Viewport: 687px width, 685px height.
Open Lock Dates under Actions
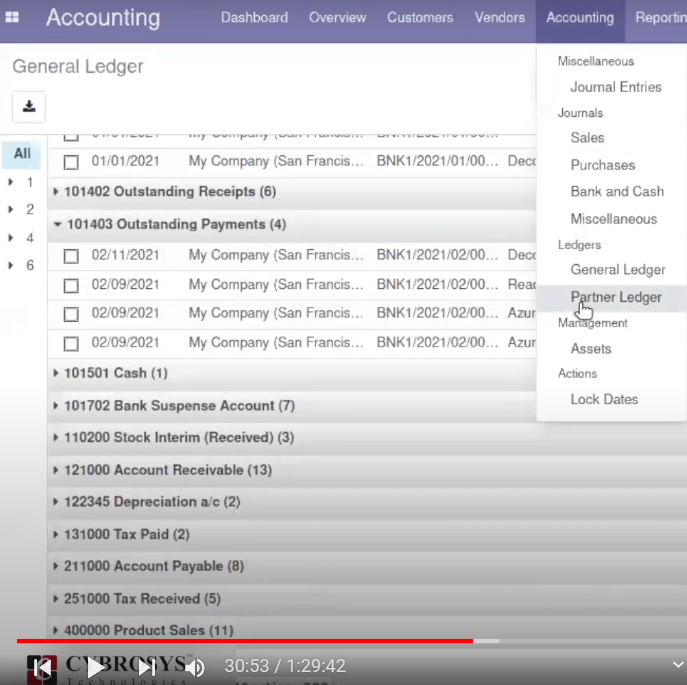604,399
